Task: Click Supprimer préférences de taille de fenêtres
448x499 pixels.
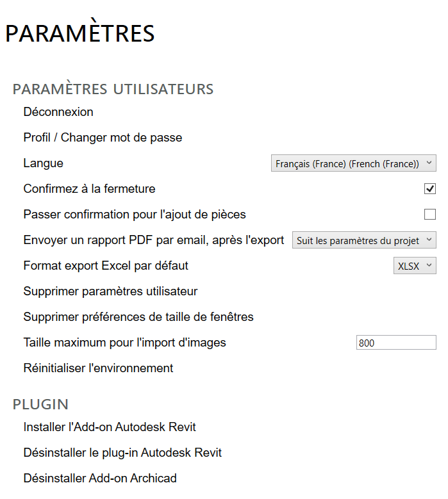Action: 138,317
